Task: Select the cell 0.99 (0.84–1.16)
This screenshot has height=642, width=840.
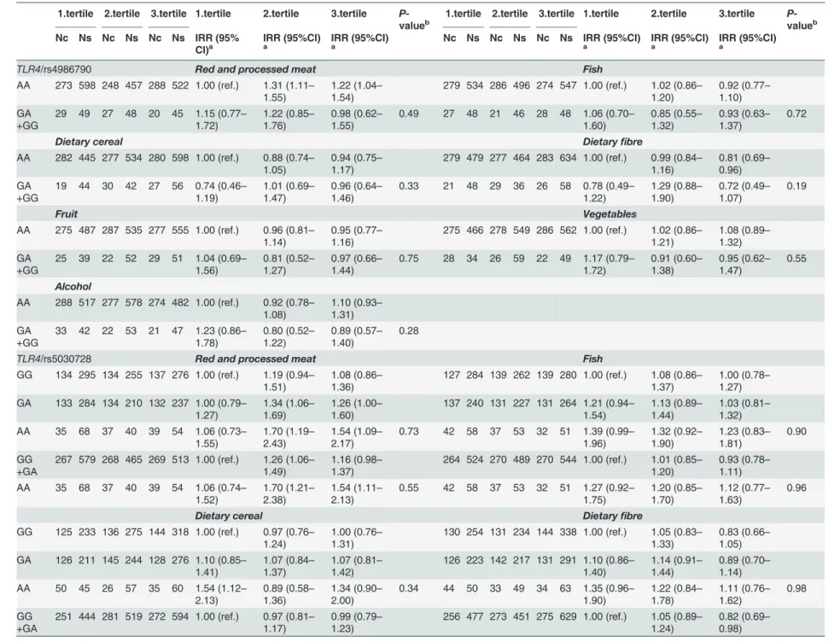Action: point(677,164)
